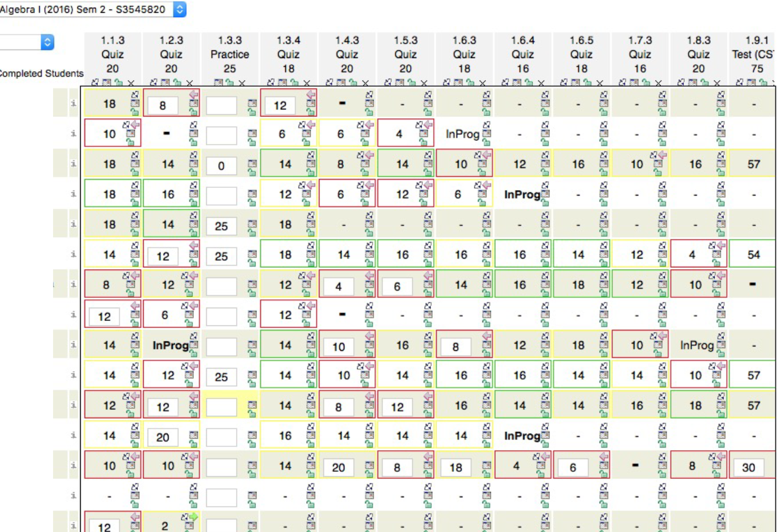This screenshot has width=781, height=532.
Task: Click the InProg status in 1.6.3 Quiz column
Action: point(463,134)
